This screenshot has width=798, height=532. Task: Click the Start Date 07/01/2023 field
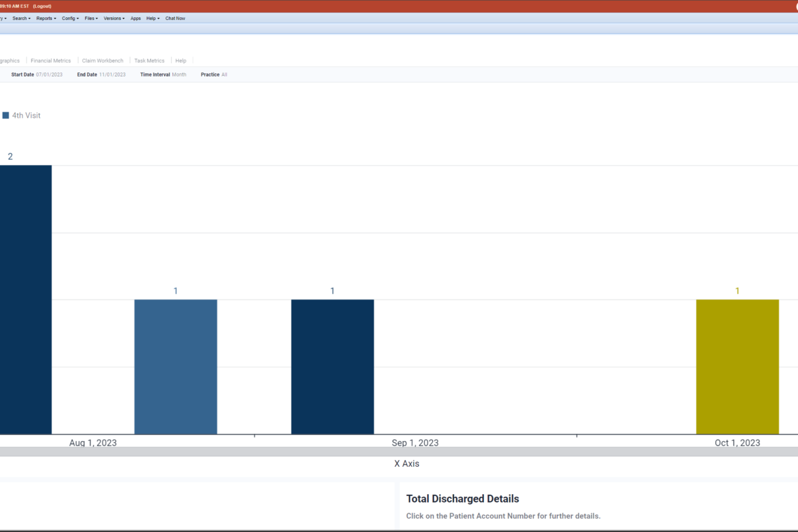(49, 74)
